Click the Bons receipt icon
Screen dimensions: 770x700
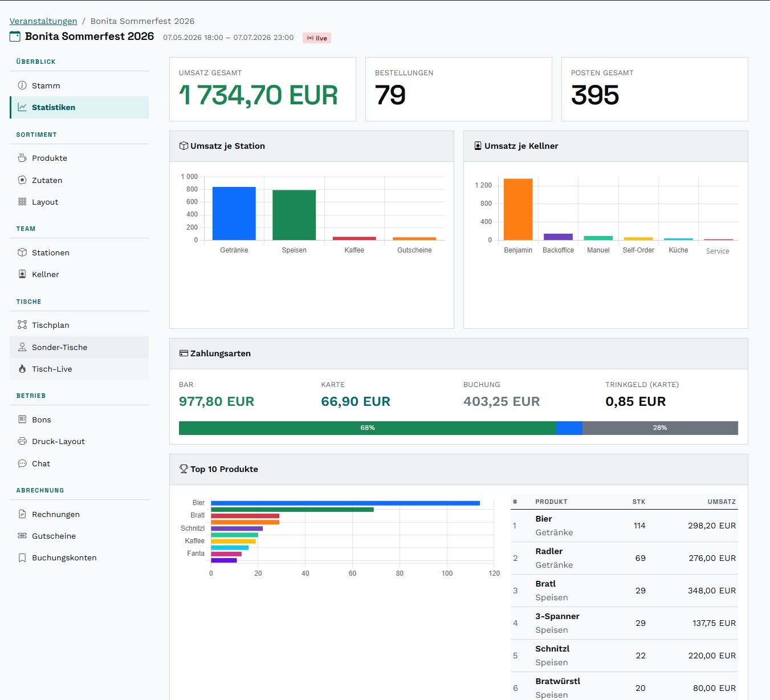click(x=22, y=420)
